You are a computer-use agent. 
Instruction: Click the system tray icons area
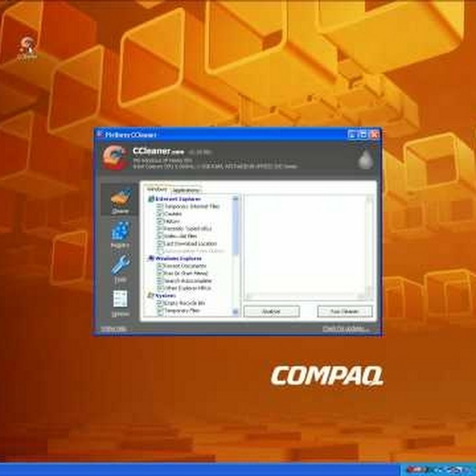tap(437, 469)
